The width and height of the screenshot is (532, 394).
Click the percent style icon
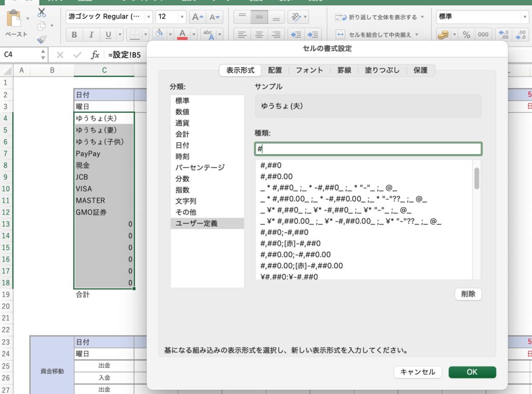click(x=466, y=35)
